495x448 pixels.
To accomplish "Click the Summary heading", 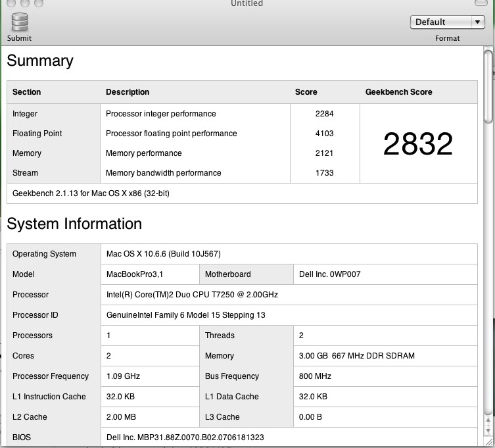I will [40, 61].
